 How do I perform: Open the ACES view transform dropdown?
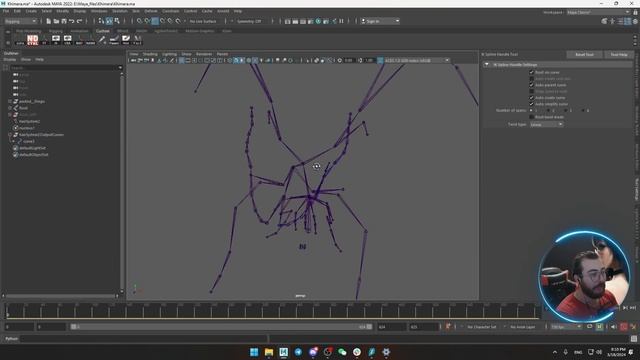click(x=417, y=60)
